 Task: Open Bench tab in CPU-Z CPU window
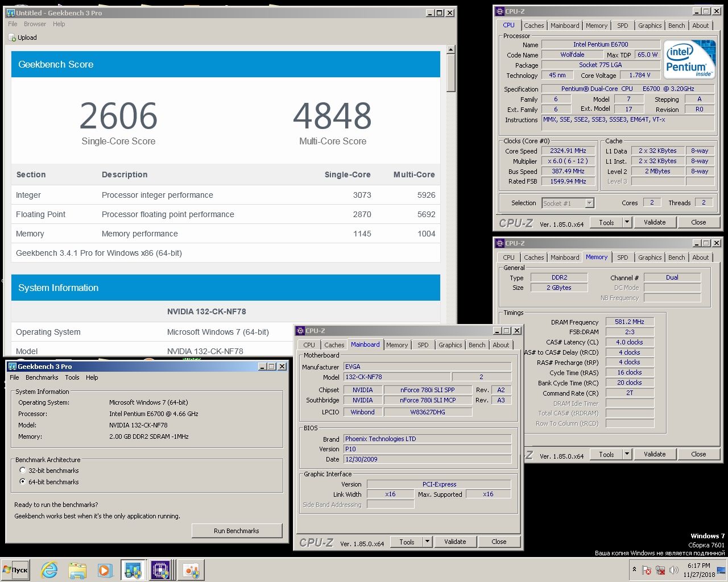676,26
